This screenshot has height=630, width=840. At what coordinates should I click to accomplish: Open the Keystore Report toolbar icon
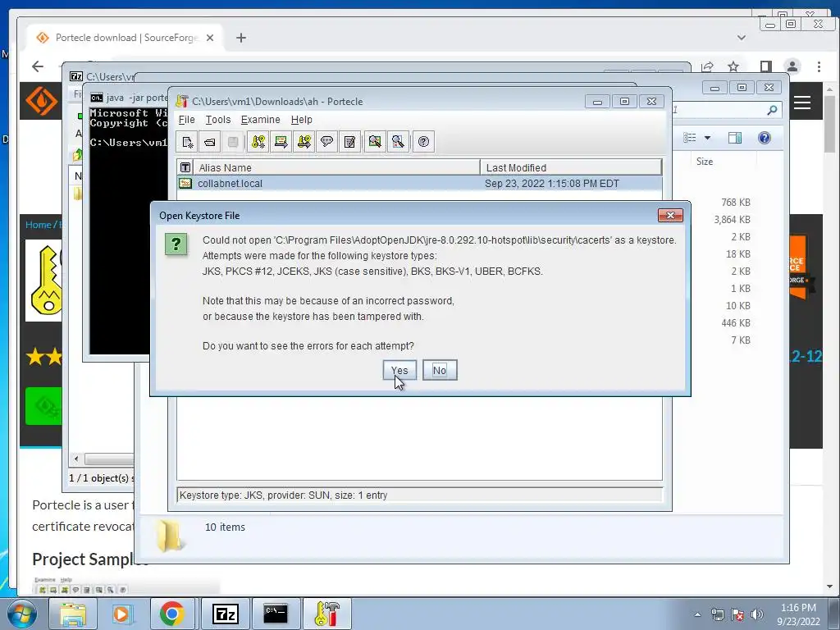[x=349, y=142]
